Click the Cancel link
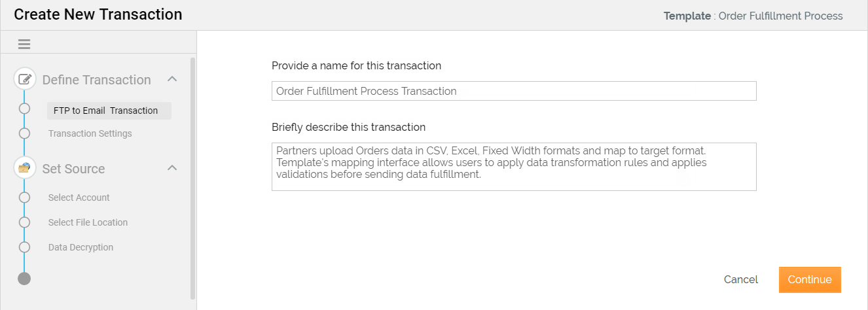This screenshot has height=310, width=868. coord(741,279)
